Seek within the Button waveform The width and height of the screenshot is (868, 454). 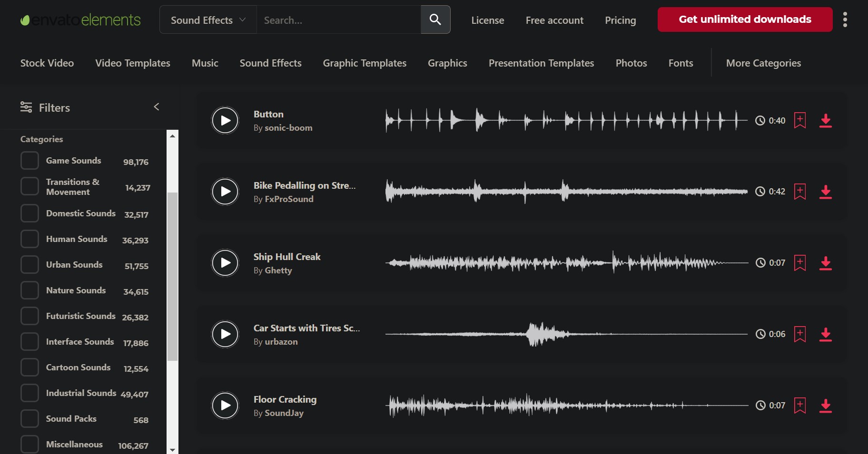566,120
